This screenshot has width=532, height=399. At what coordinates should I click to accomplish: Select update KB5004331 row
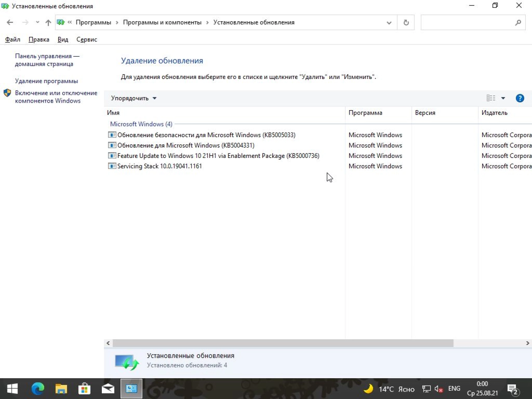318,145
